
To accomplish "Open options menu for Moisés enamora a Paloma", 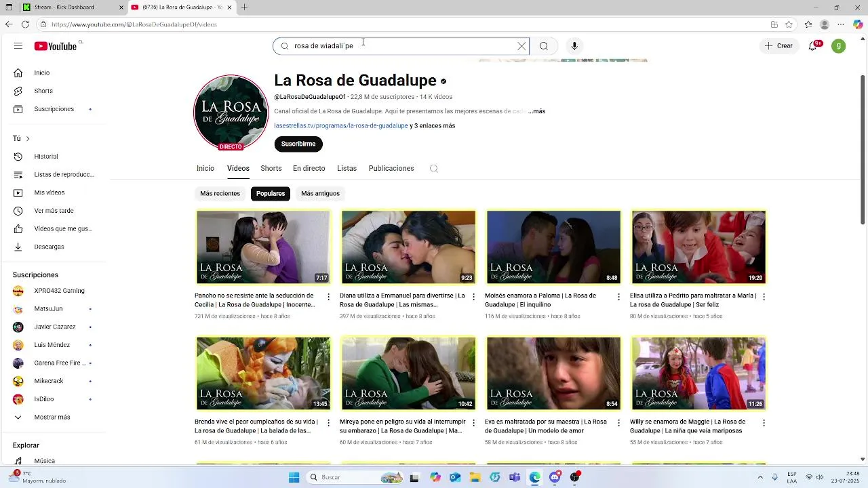I will click(618, 297).
